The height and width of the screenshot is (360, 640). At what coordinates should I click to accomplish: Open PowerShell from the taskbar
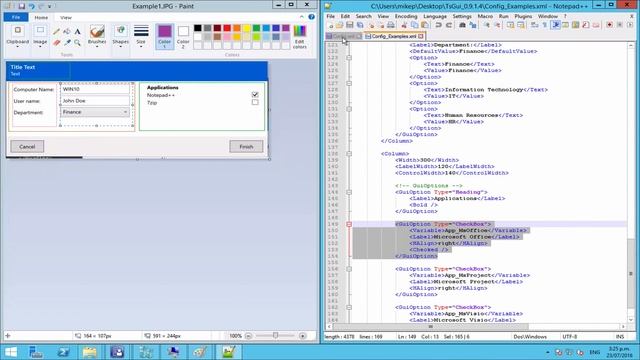[63, 352]
